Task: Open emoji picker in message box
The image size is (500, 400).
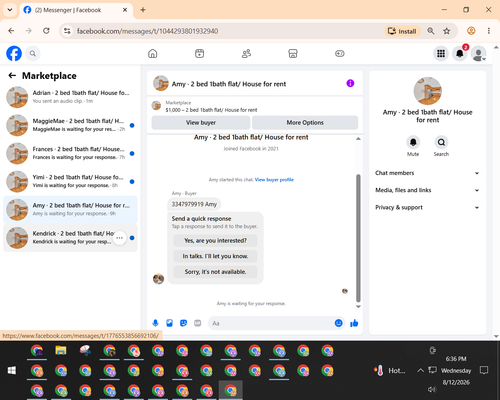Action: [x=338, y=323]
